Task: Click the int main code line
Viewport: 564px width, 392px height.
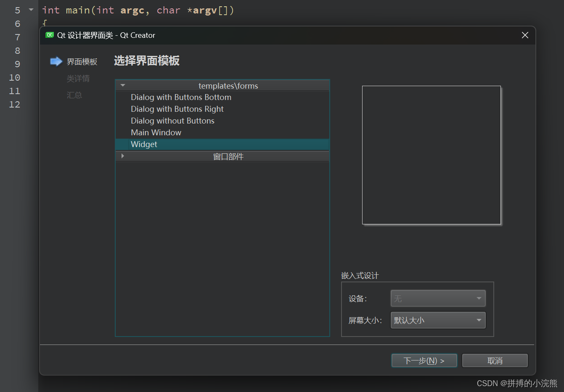Action: coord(138,10)
